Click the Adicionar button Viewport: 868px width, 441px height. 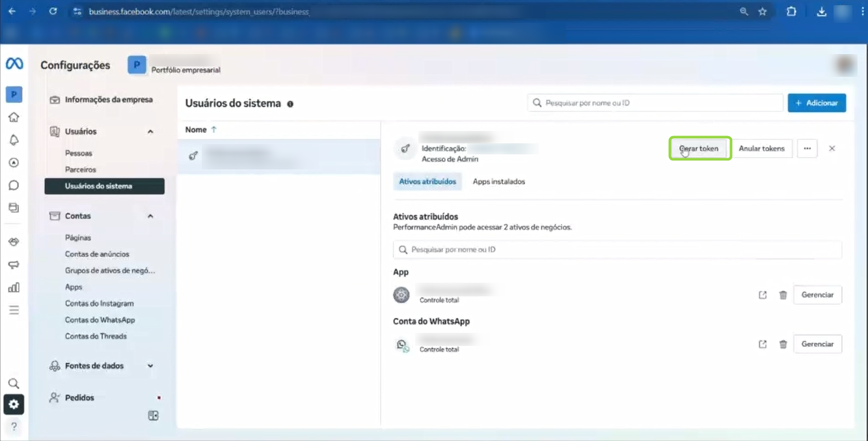(817, 103)
